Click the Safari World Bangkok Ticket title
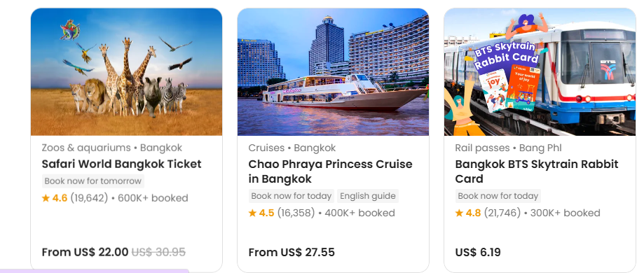The height and width of the screenshot is (273, 644). tap(121, 164)
